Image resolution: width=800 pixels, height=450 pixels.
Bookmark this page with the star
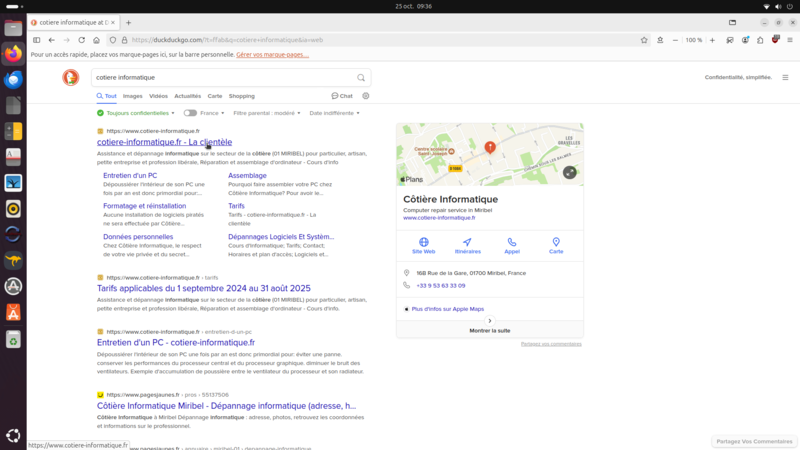pyautogui.click(x=644, y=40)
